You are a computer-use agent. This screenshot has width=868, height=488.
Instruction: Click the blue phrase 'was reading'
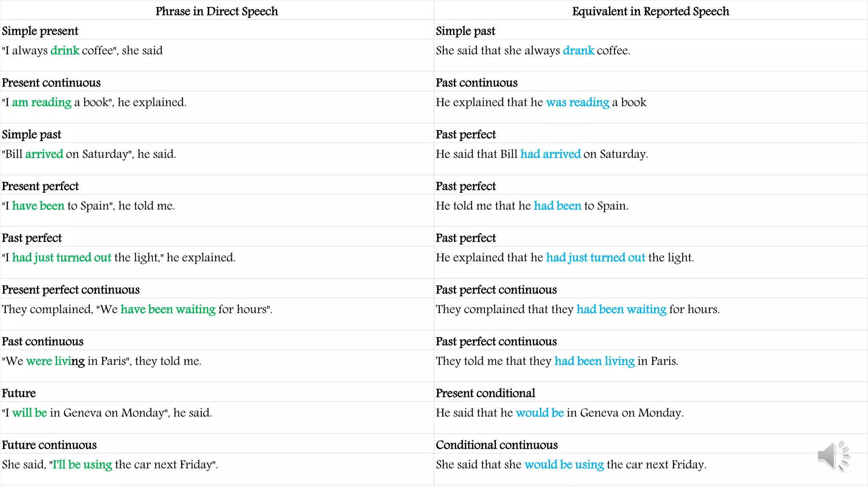pos(578,103)
